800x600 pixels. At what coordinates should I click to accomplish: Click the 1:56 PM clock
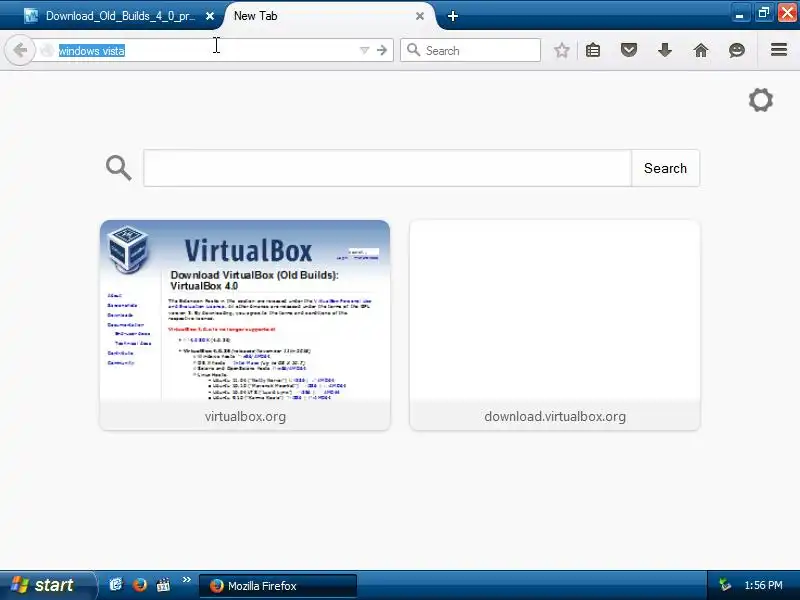click(763, 585)
